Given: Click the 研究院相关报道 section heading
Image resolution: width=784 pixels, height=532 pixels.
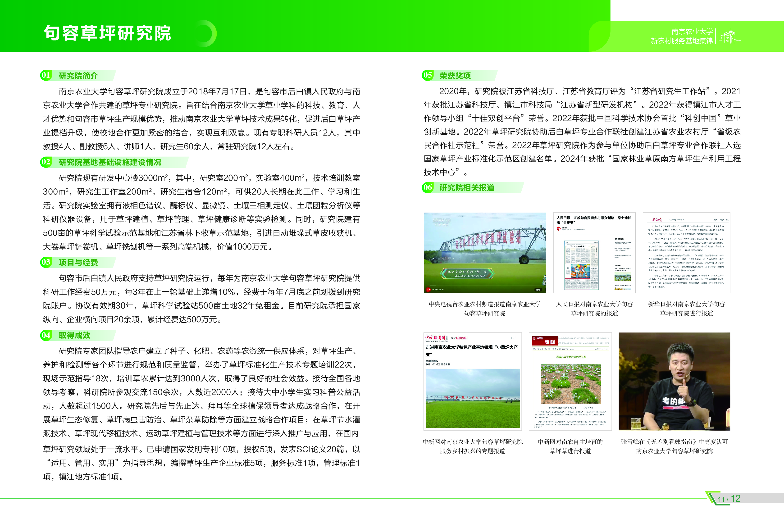Looking at the screenshot, I should 467,188.
